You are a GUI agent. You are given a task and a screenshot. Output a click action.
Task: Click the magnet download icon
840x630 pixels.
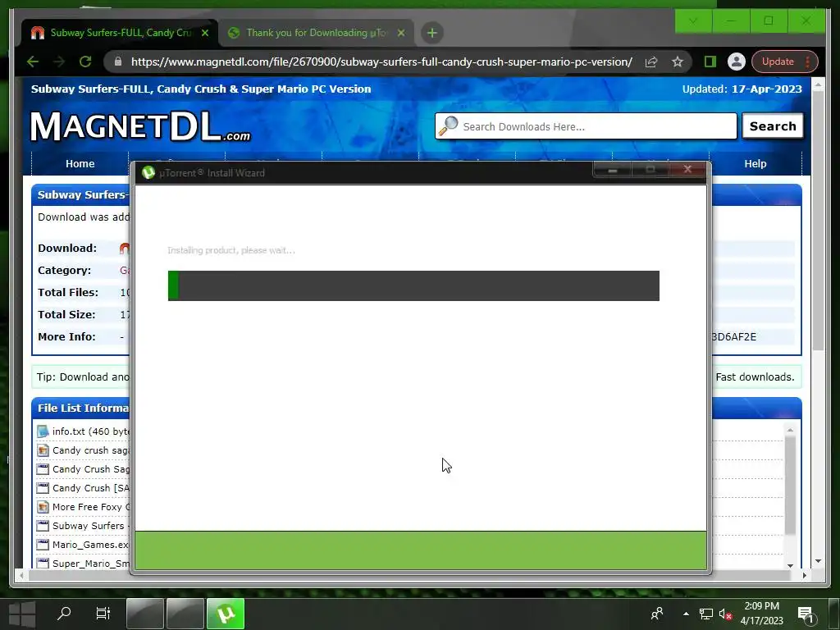click(125, 248)
